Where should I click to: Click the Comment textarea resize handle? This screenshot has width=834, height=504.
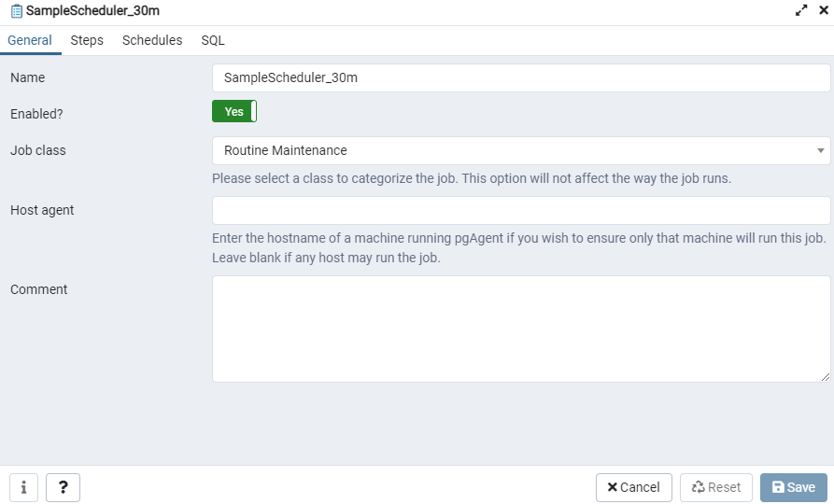(825, 377)
